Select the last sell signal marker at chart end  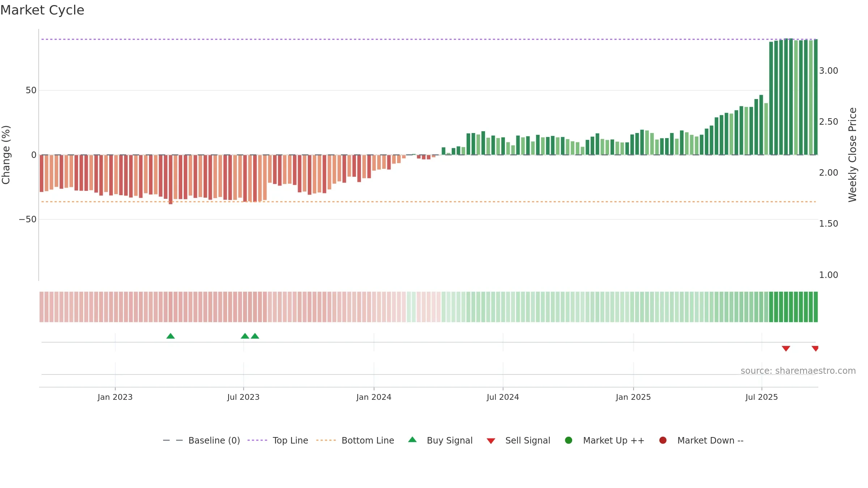pyautogui.click(x=815, y=348)
